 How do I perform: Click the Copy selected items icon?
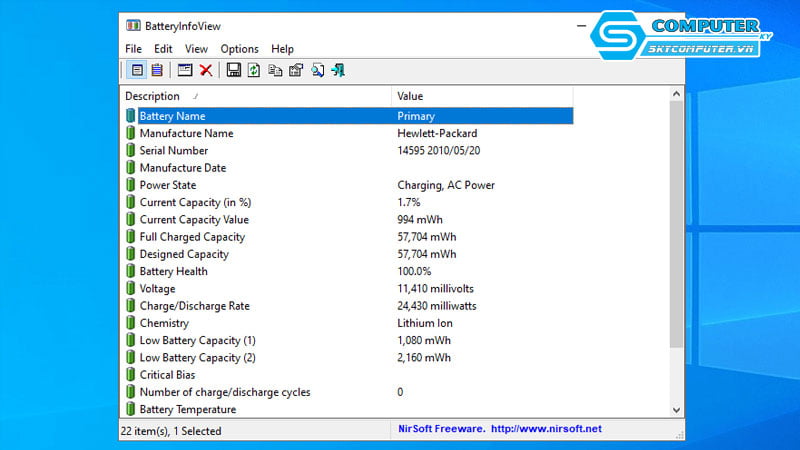click(x=275, y=70)
